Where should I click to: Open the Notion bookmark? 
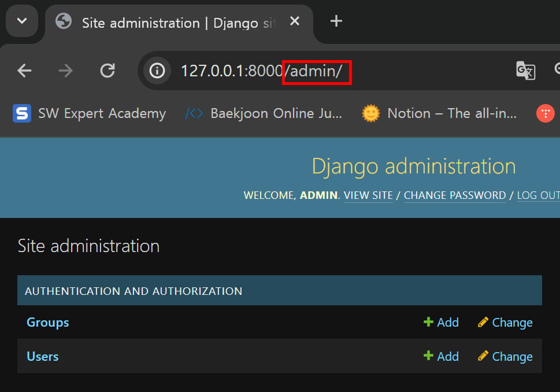pos(439,113)
